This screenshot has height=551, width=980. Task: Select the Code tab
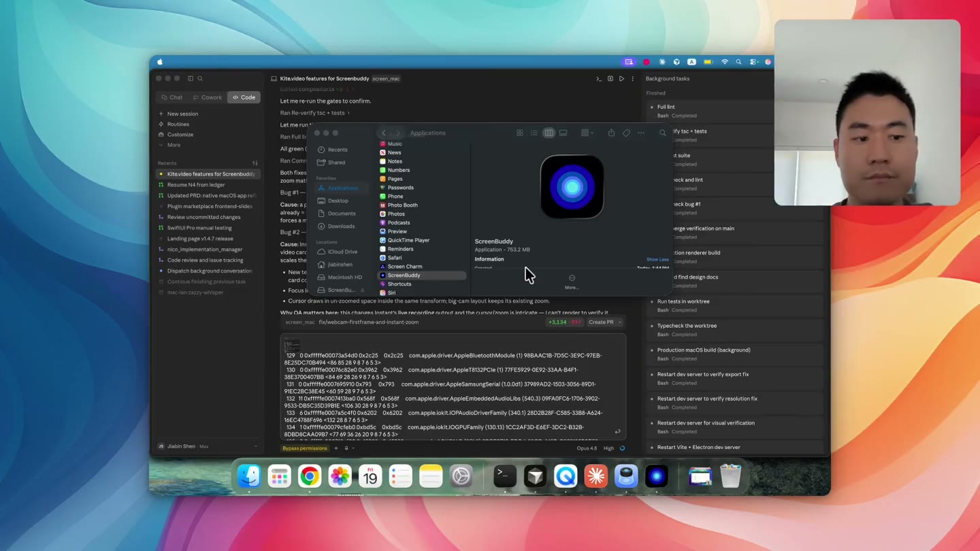click(x=244, y=97)
